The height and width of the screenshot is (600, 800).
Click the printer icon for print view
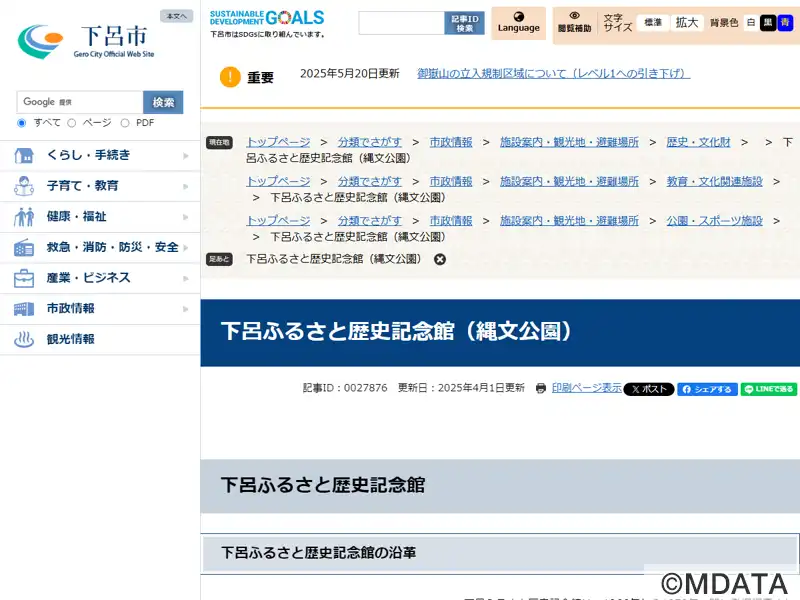541,388
